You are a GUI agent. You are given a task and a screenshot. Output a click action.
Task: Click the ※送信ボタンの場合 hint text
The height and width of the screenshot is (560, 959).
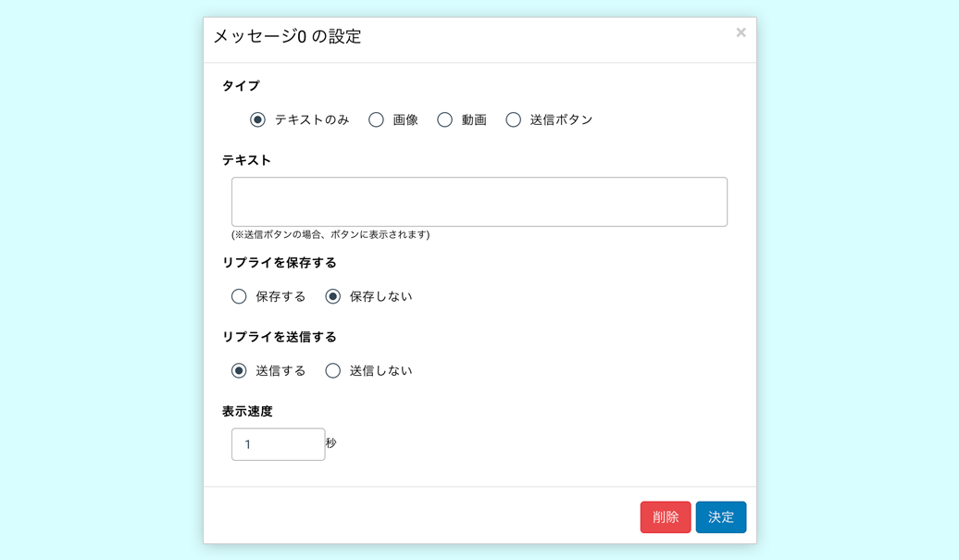(x=330, y=235)
